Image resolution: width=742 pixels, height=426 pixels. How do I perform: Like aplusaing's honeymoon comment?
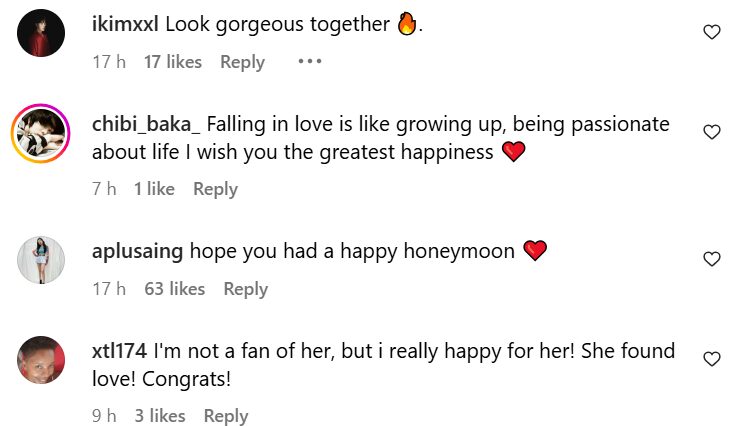point(712,259)
